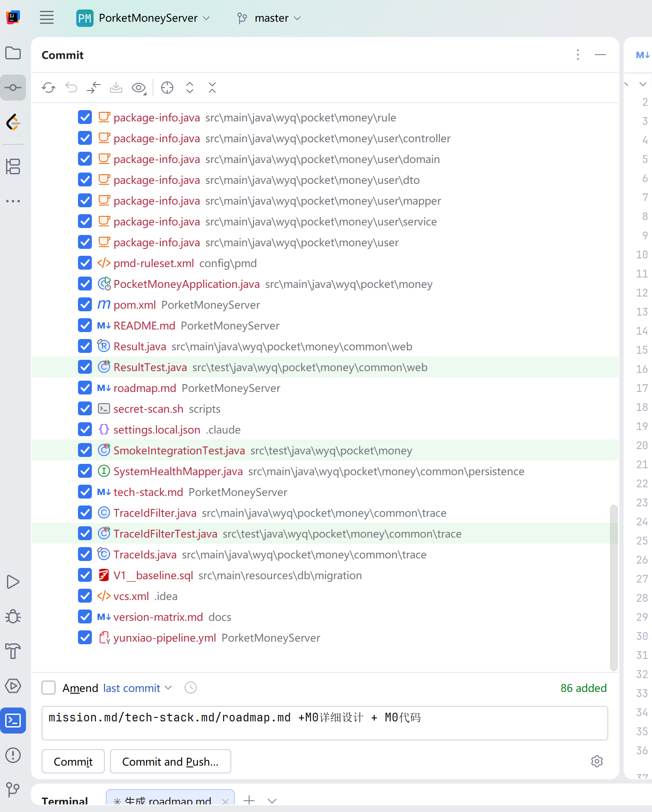
Task: Open the Markdown editor tab
Action: coord(642,55)
